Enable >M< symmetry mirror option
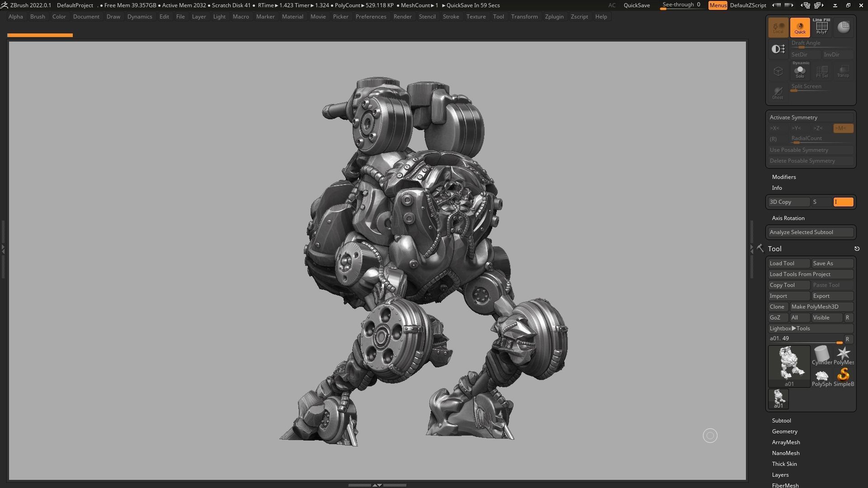 [x=842, y=128]
